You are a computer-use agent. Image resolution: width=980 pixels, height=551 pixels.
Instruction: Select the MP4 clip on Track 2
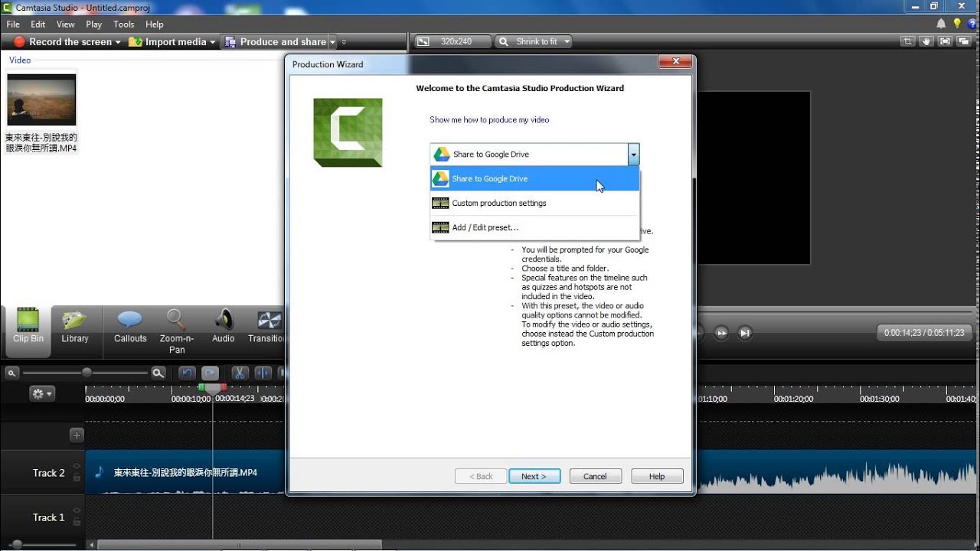185,472
